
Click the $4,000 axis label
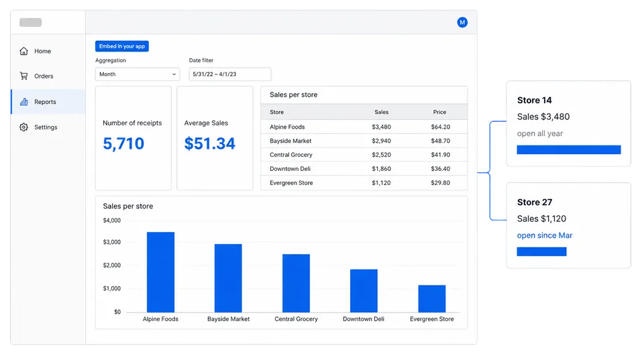click(112, 221)
